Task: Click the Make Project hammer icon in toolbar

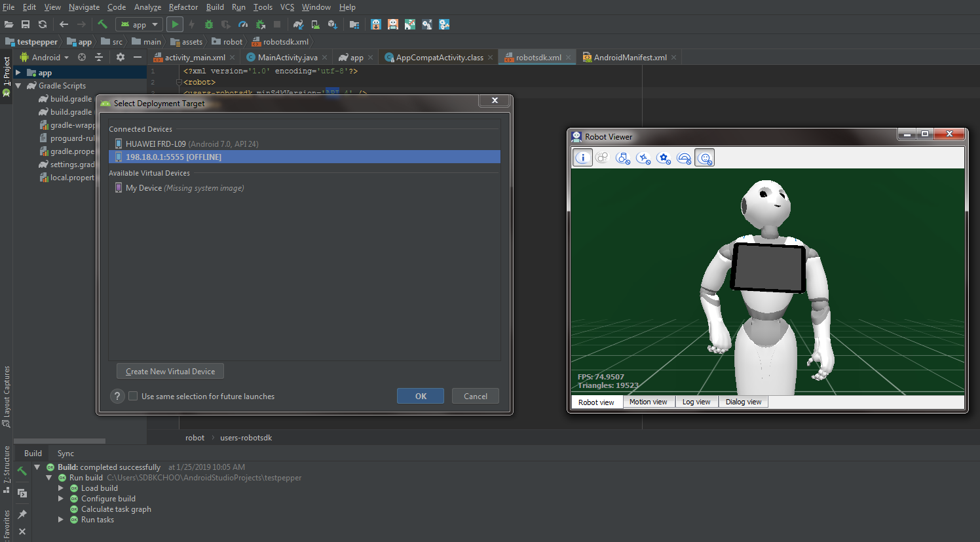Action: pos(102,24)
